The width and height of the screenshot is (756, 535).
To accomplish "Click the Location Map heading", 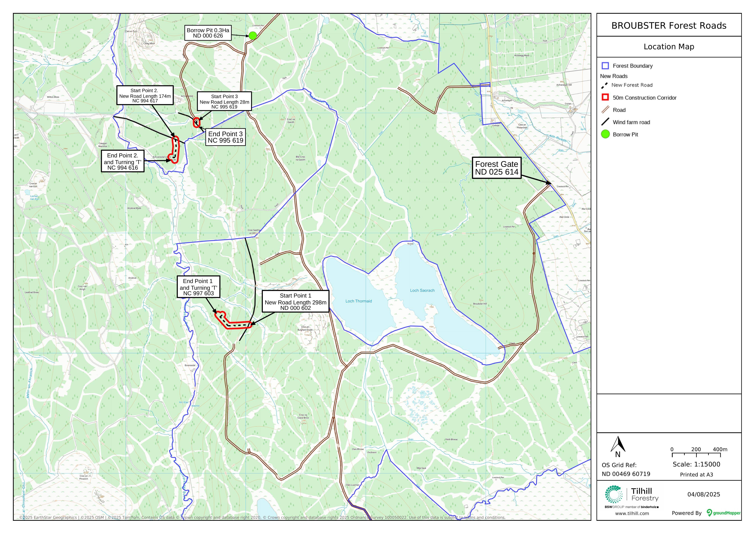I will pyautogui.click(x=669, y=47).
